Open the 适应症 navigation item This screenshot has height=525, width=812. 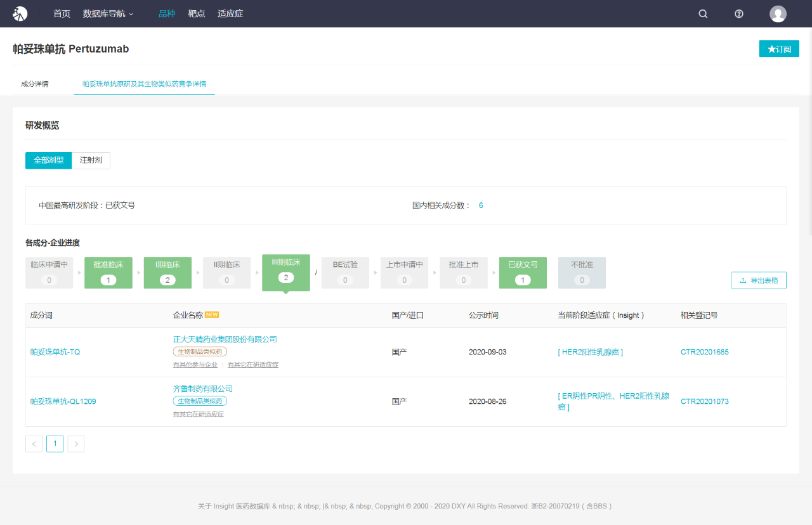[x=230, y=14]
